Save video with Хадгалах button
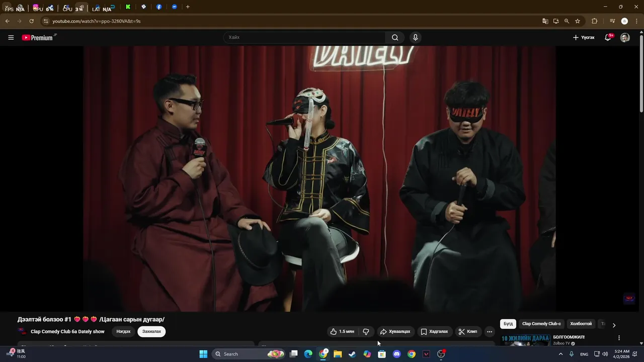The image size is (644, 362). [x=434, y=332]
